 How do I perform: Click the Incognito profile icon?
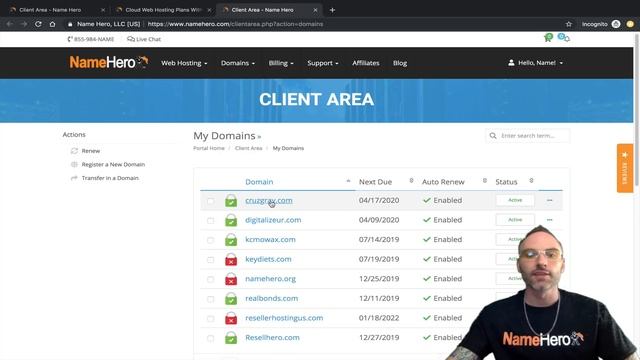616,24
